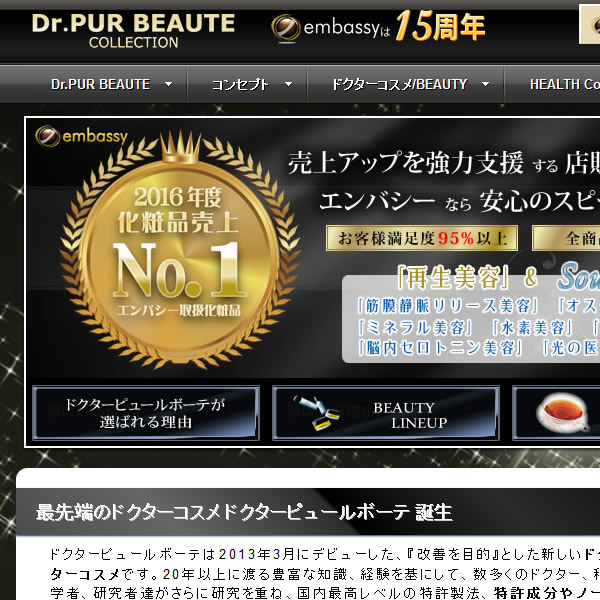The height and width of the screenshot is (600, 600).
Task: Expand the ドクターコスメ/BEAUTY dropdown arrow
Action: click(x=485, y=84)
